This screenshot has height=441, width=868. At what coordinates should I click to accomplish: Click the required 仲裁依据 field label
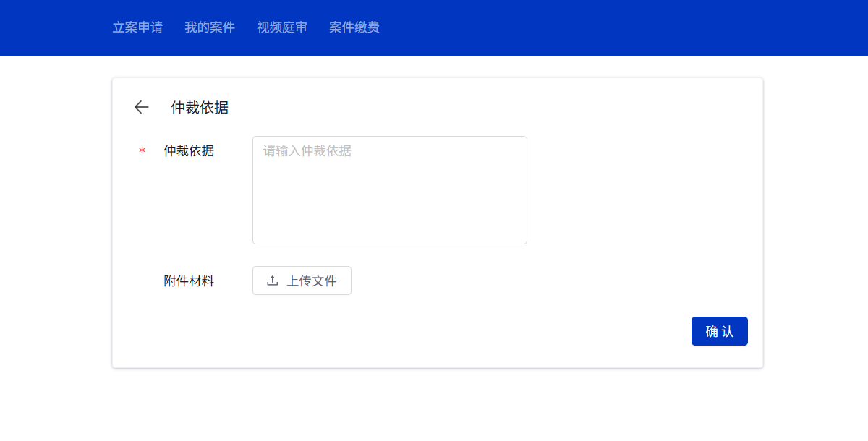tap(189, 151)
